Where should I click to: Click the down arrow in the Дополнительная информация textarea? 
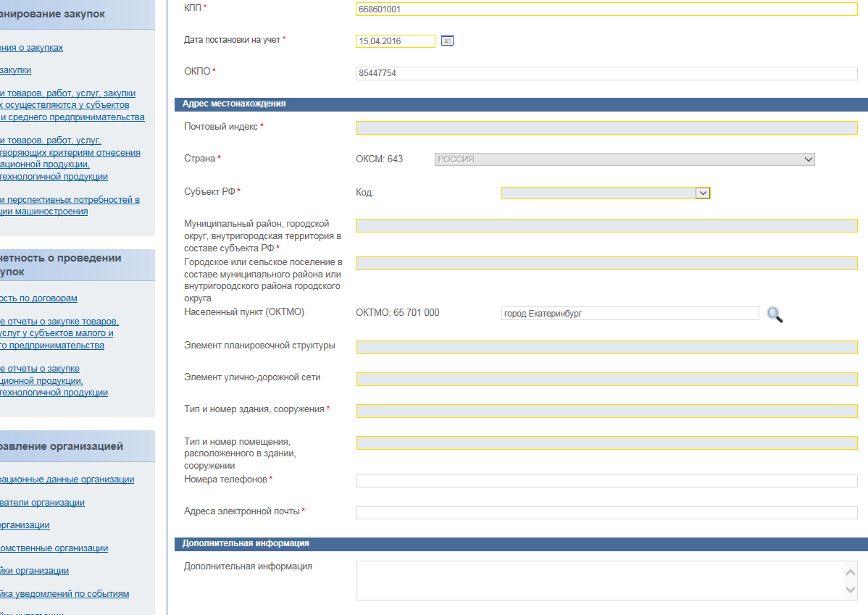click(x=851, y=590)
